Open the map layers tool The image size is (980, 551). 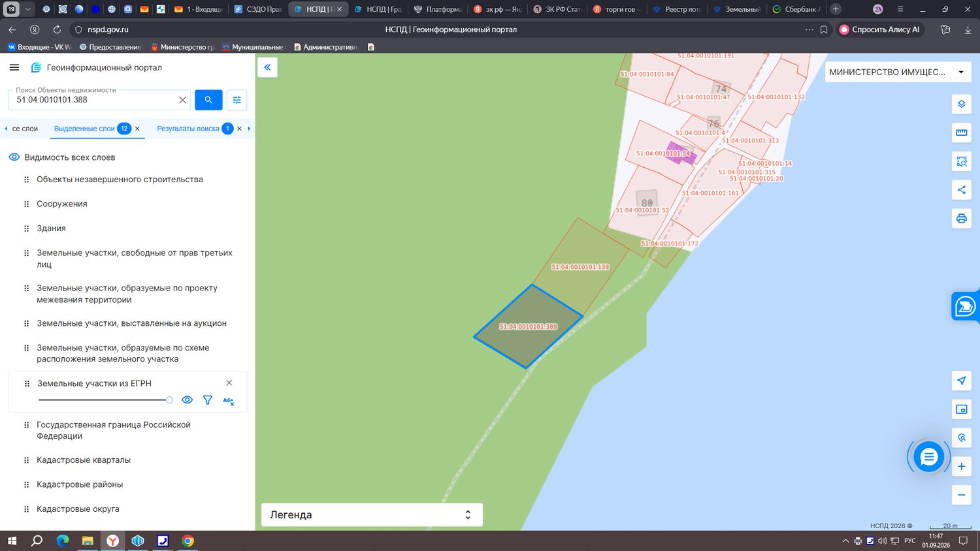pyautogui.click(x=961, y=104)
